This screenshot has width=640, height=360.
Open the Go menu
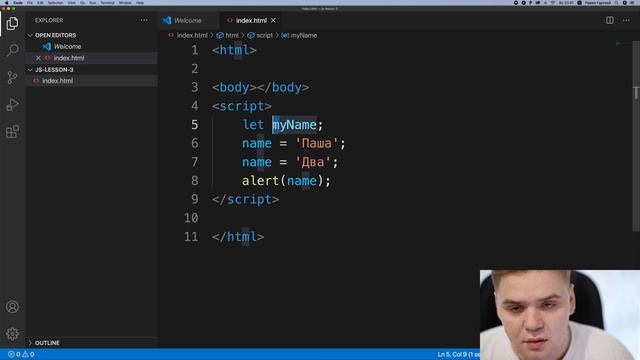pyautogui.click(x=82, y=3)
